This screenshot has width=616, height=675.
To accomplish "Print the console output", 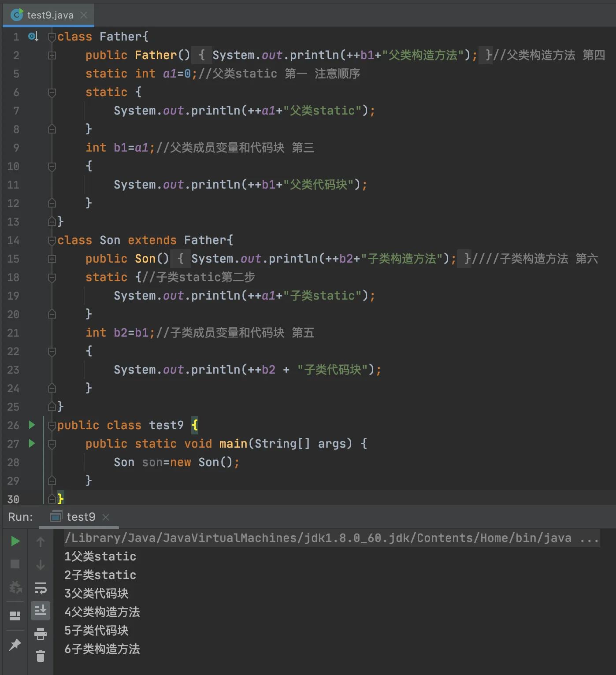I will pos(41,634).
